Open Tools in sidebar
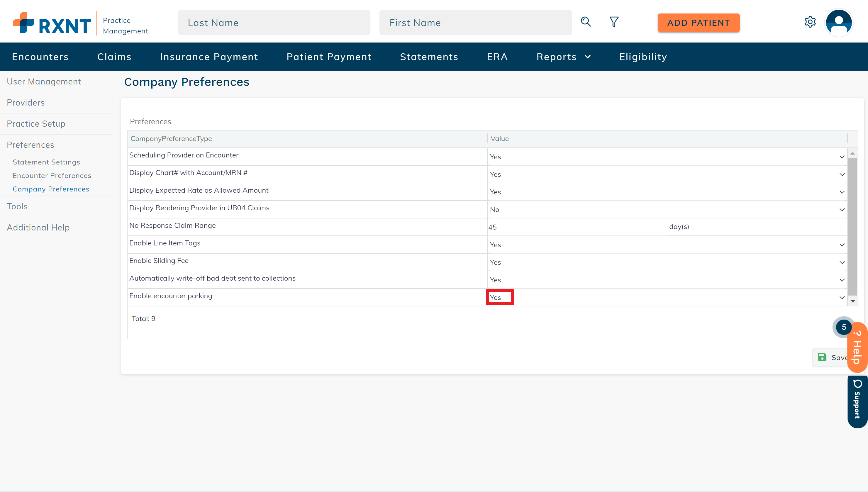This screenshot has width=868, height=492. click(x=17, y=206)
